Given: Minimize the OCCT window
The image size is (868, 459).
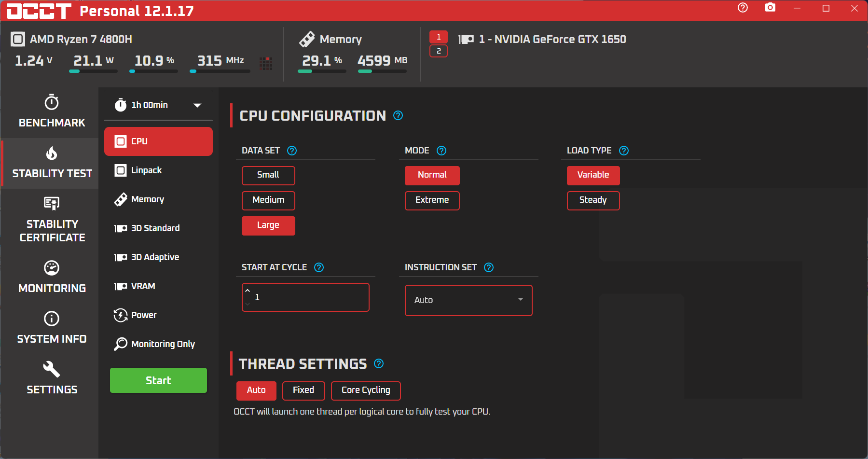Looking at the screenshot, I should [797, 8].
